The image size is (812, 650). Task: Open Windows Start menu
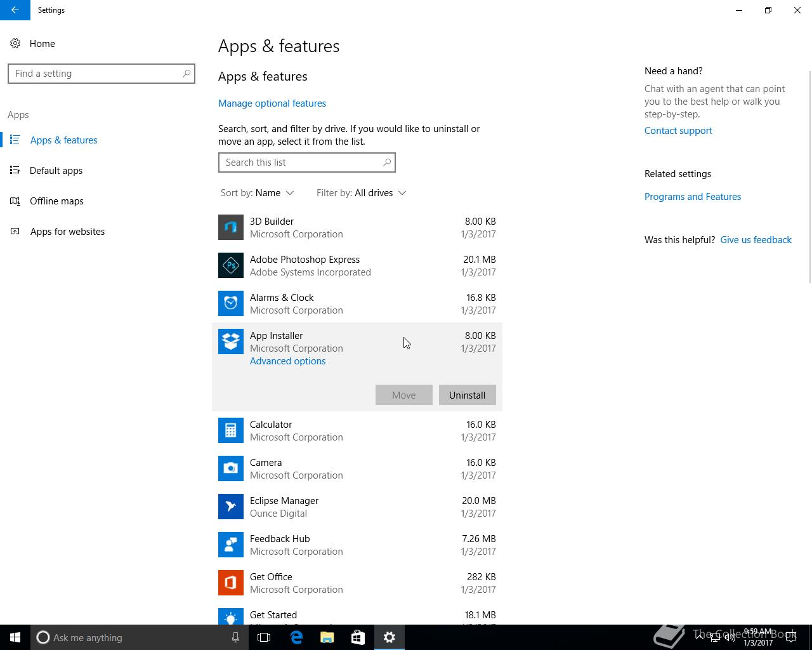pos(15,637)
